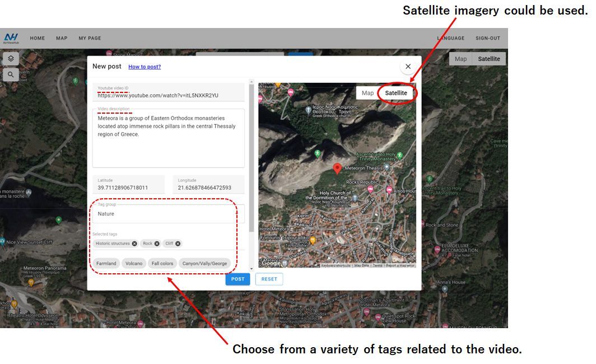
Task: Remove the 'Cliff' selected tag
Action: [x=178, y=244]
